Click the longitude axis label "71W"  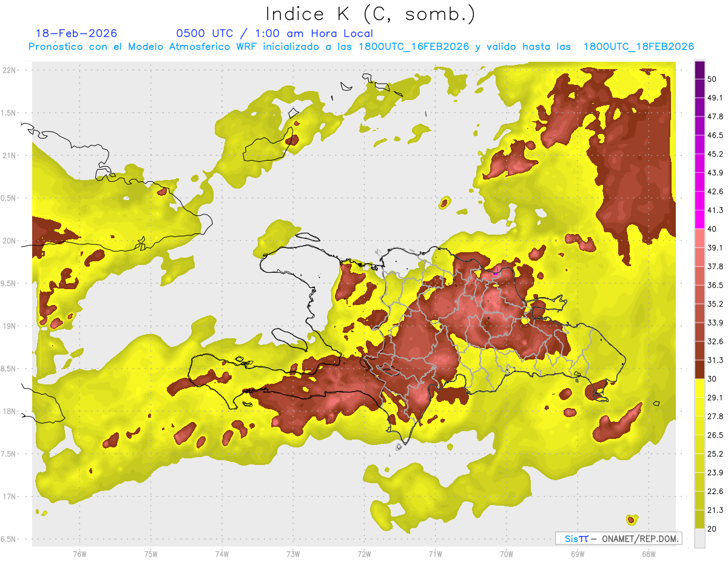tap(435, 554)
